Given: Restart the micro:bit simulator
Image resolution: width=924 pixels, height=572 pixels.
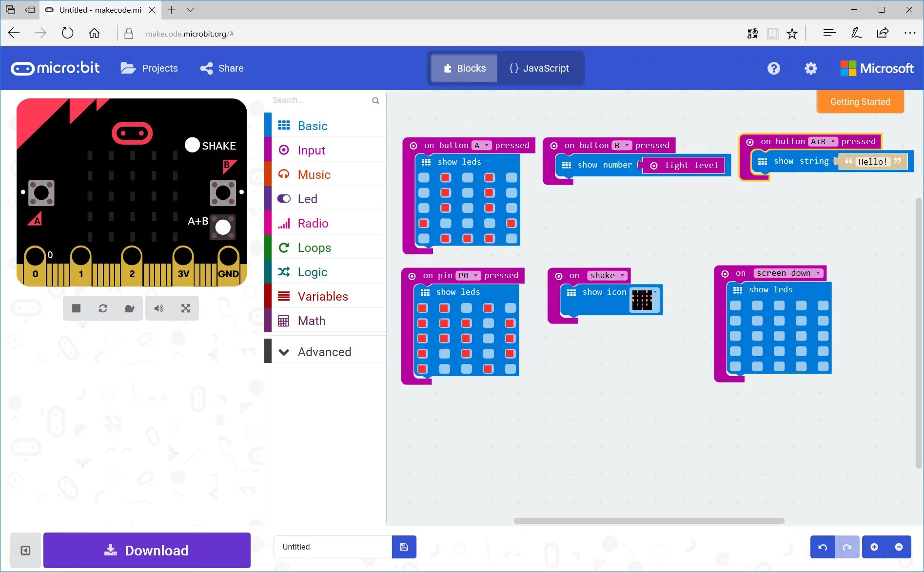Looking at the screenshot, I should tap(102, 308).
